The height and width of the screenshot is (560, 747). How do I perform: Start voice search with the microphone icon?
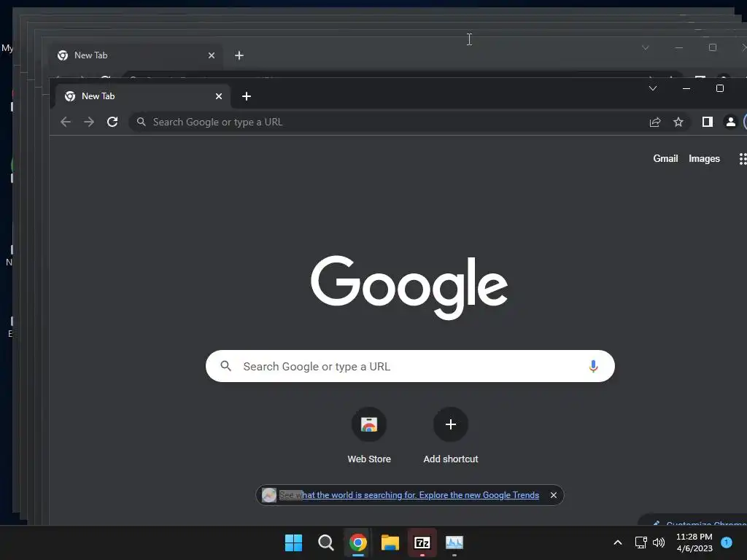pos(593,366)
